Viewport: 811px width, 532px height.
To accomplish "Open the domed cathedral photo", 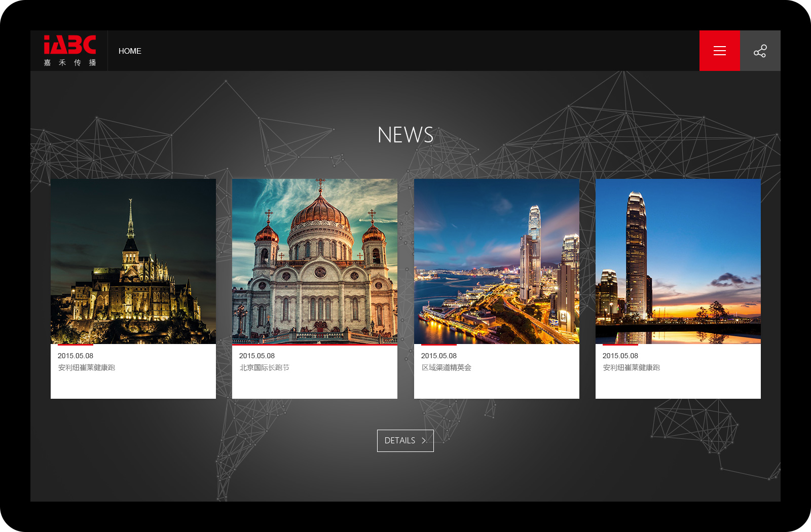I will coord(315,261).
